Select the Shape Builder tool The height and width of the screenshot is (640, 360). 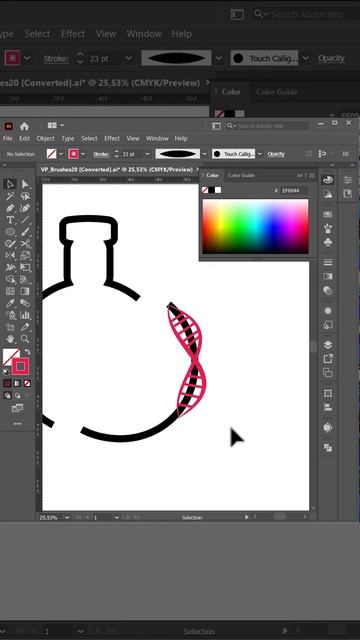[x=10, y=280]
